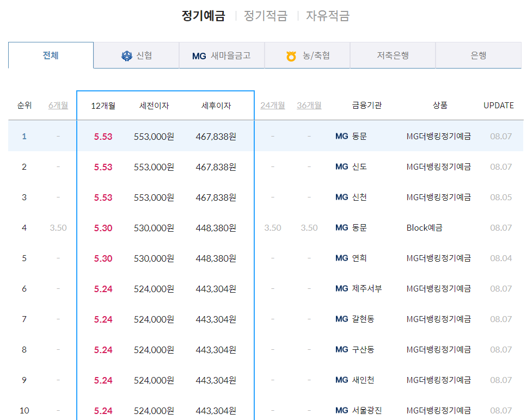
Task: Click MG logo in Block예금 row
Action: point(342,228)
